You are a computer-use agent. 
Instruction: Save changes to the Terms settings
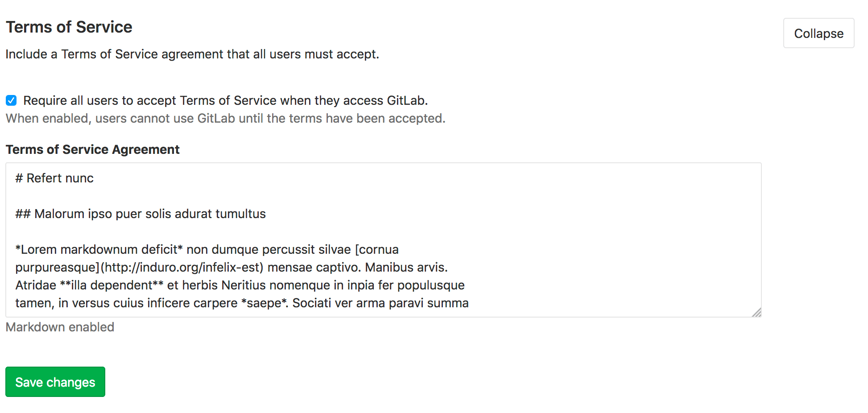[55, 382]
